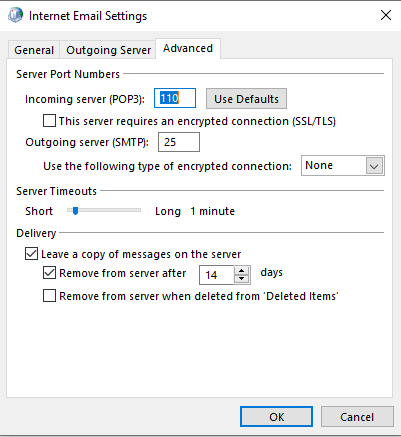
Task: Select the Advanced tab
Action: click(x=188, y=49)
